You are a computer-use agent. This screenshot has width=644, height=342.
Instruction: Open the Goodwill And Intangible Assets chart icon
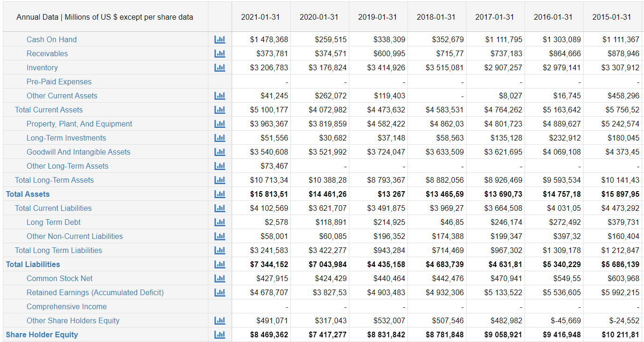point(220,152)
